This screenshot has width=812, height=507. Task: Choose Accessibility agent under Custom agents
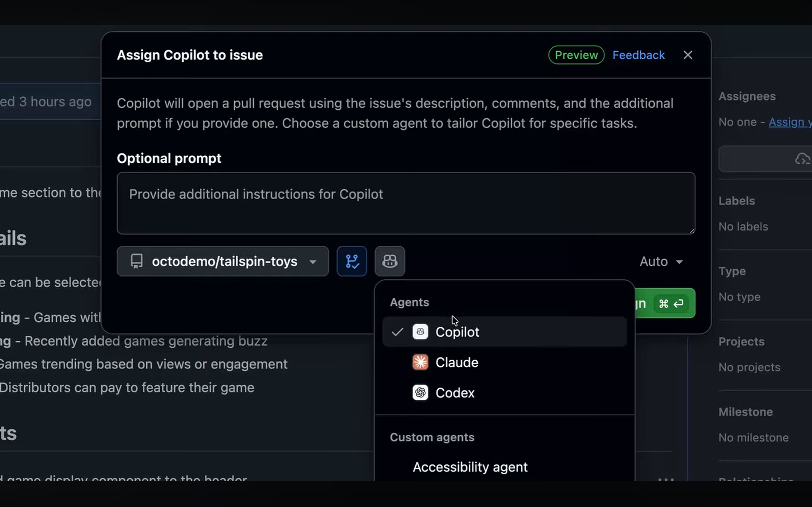469,467
